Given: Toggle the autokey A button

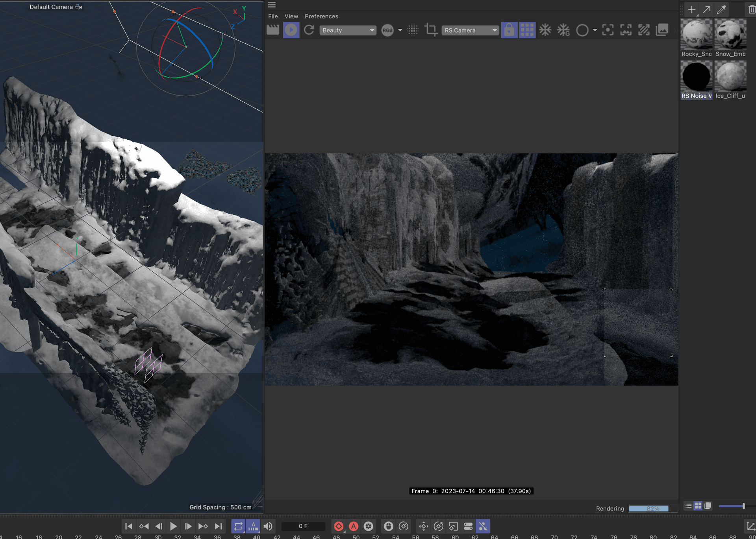Looking at the screenshot, I should [x=354, y=526].
